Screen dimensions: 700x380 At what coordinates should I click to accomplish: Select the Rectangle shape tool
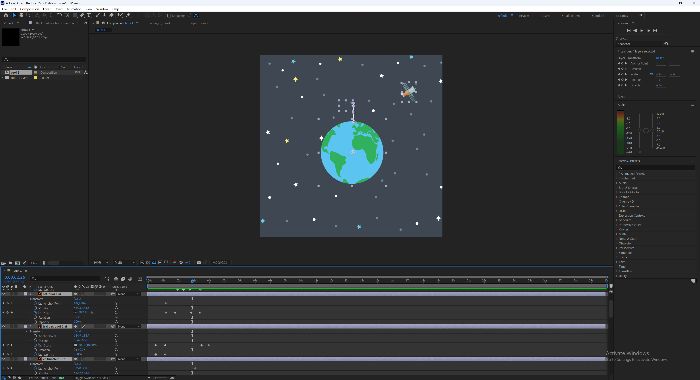pos(75,15)
